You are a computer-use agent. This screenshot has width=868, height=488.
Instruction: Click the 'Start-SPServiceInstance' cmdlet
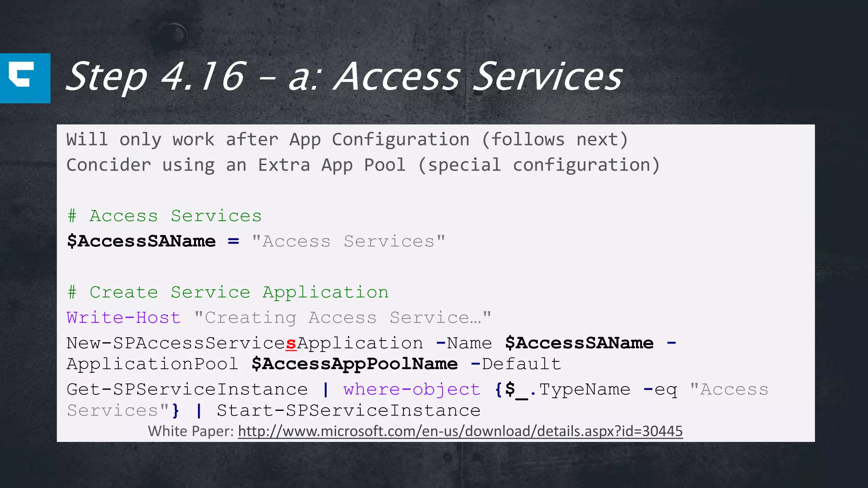point(349,410)
